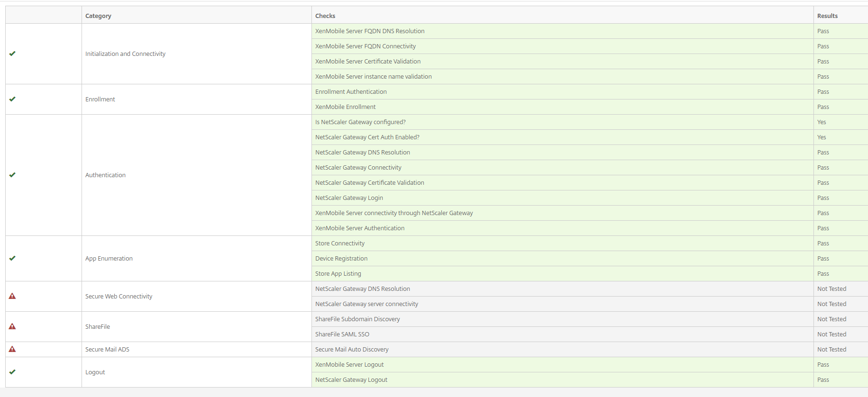Click the green checkmark next to Logout
This screenshot has width=868, height=397.
12,372
